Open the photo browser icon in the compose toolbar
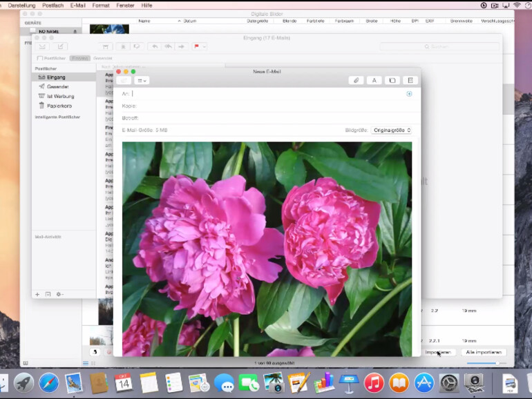 pos(392,81)
